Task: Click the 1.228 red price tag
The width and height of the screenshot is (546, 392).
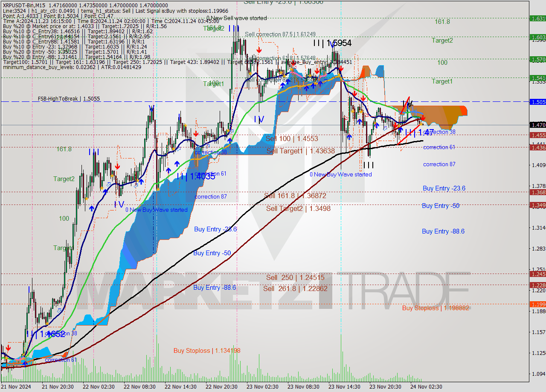Action: point(537,285)
